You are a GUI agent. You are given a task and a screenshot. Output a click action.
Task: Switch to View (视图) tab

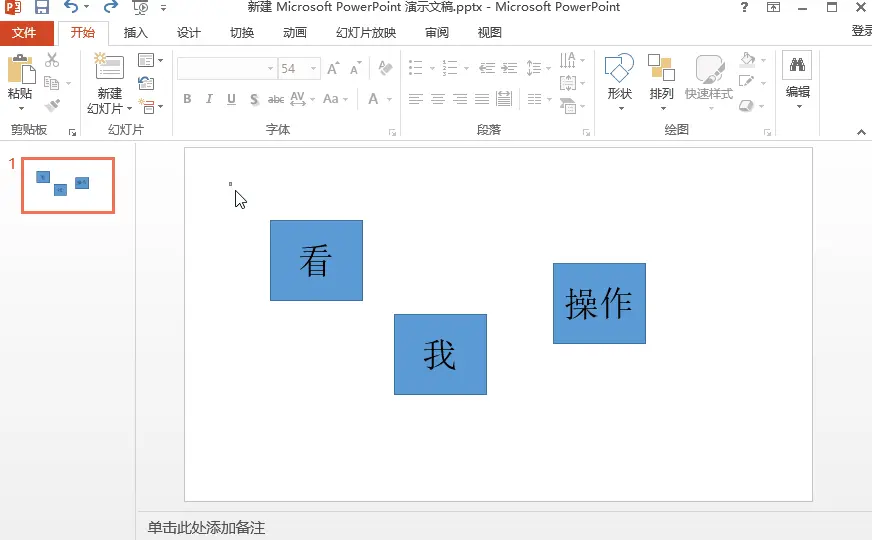pos(489,33)
